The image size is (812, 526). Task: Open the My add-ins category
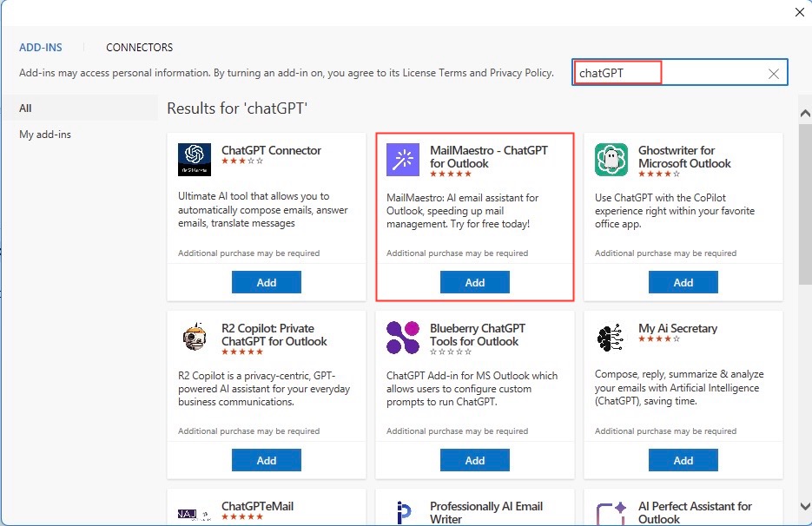(45, 135)
